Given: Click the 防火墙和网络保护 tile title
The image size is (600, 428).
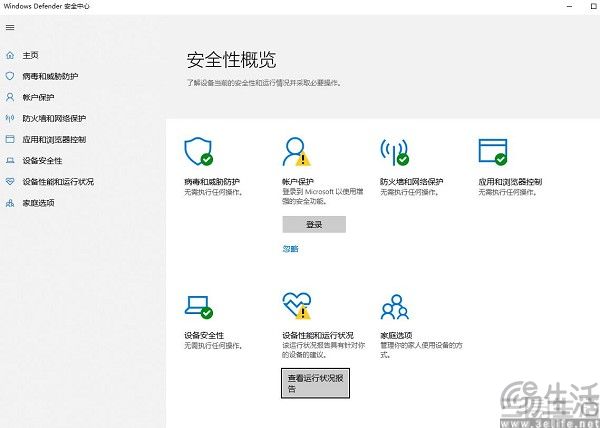Looking at the screenshot, I should coord(412,182).
